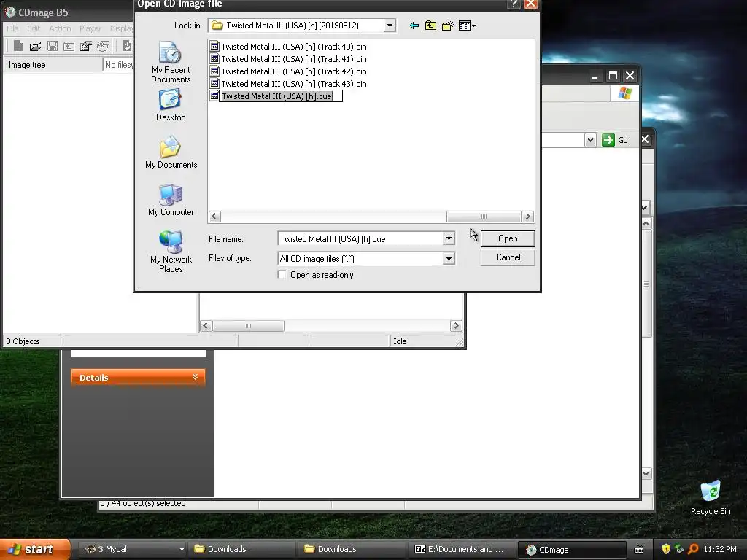This screenshot has height=560, width=747.
Task: Click CDmage disc scan toolbar icon
Action: (103, 46)
